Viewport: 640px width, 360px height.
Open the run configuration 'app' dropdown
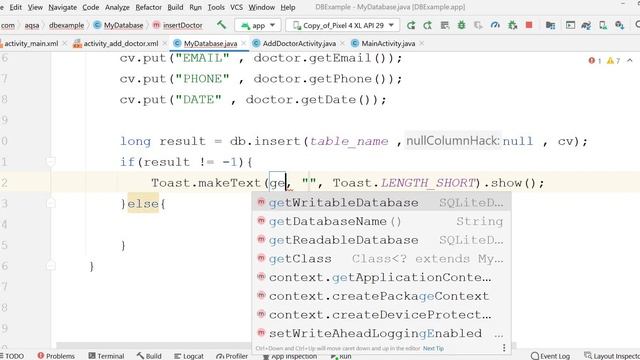point(258,25)
